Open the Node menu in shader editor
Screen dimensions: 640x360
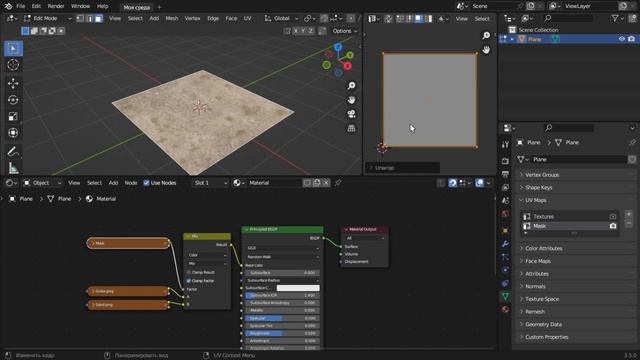131,183
